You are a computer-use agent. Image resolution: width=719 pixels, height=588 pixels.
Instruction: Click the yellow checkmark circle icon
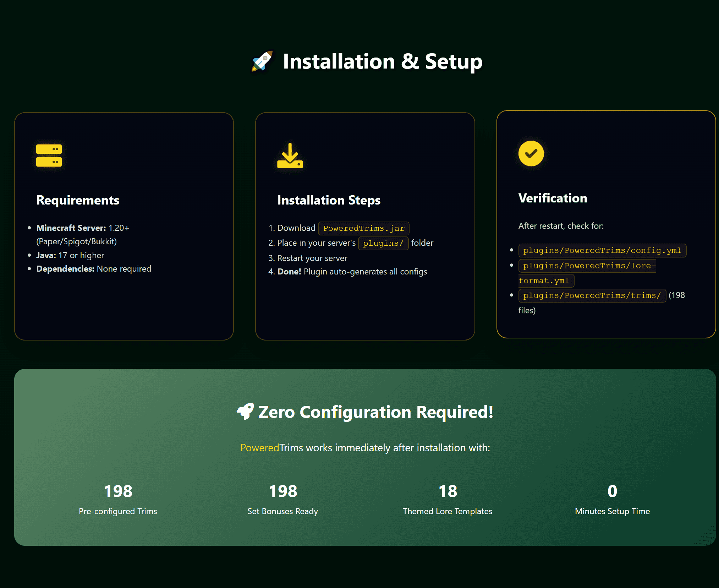(x=531, y=153)
